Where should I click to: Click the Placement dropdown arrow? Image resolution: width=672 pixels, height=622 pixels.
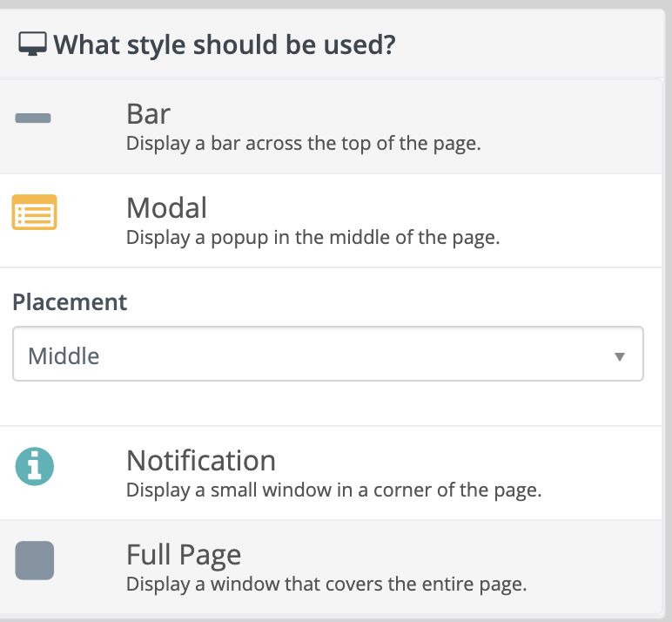pyautogui.click(x=619, y=355)
